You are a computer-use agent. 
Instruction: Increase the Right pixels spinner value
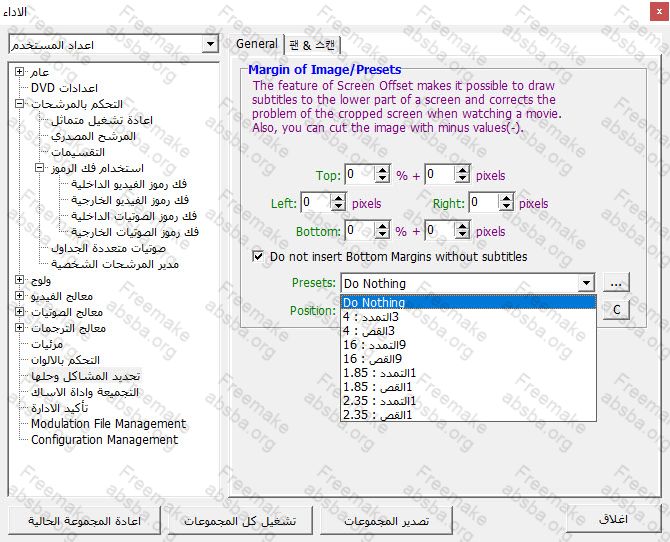click(506, 198)
